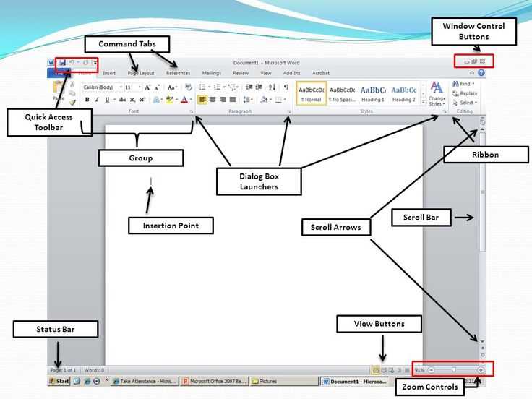Click the Grow Font icon
The width and height of the screenshot is (532, 399).
[x=147, y=87]
